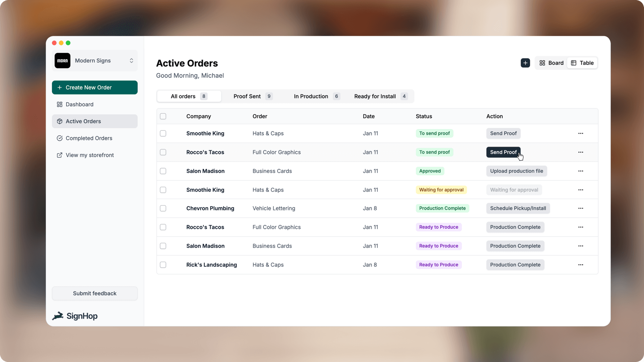This screenshot has height=362, width=644.
Task: Click disabled Waiting for approval action button
Action: (x=514, y=190)
